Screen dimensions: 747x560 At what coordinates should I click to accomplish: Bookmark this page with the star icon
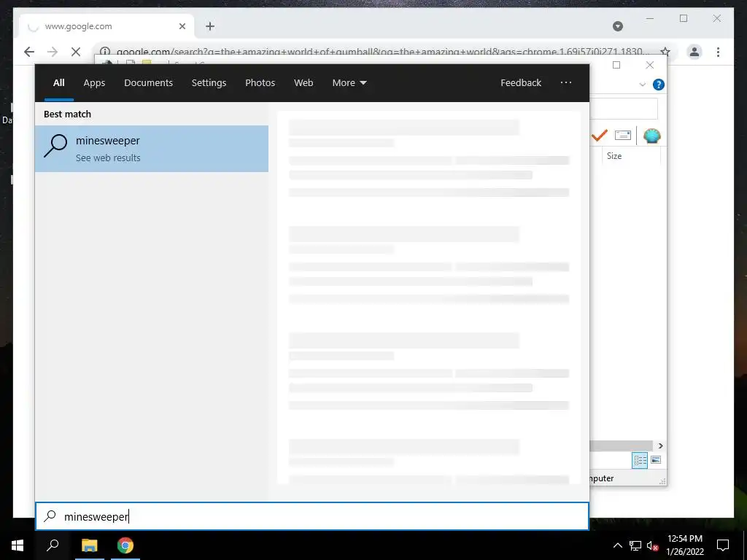point(665,52)
